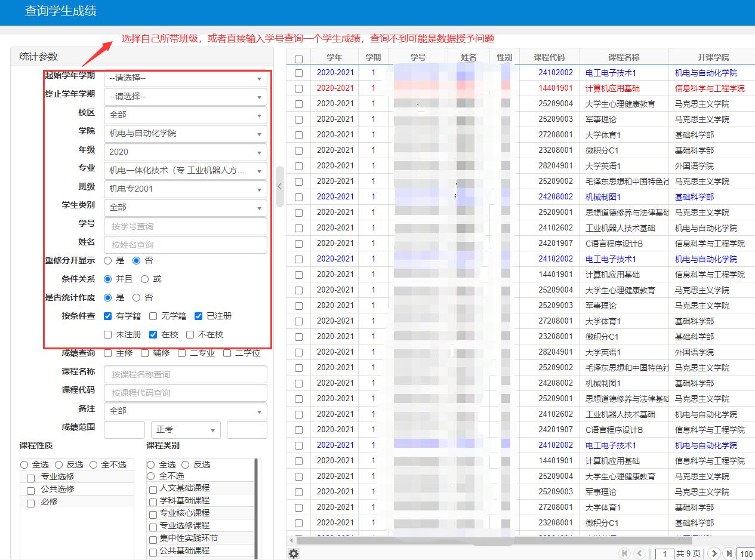The height and width of the screenshot is (560, 755).
Task: Click the table settings gear icon
Action: (294, 553)
